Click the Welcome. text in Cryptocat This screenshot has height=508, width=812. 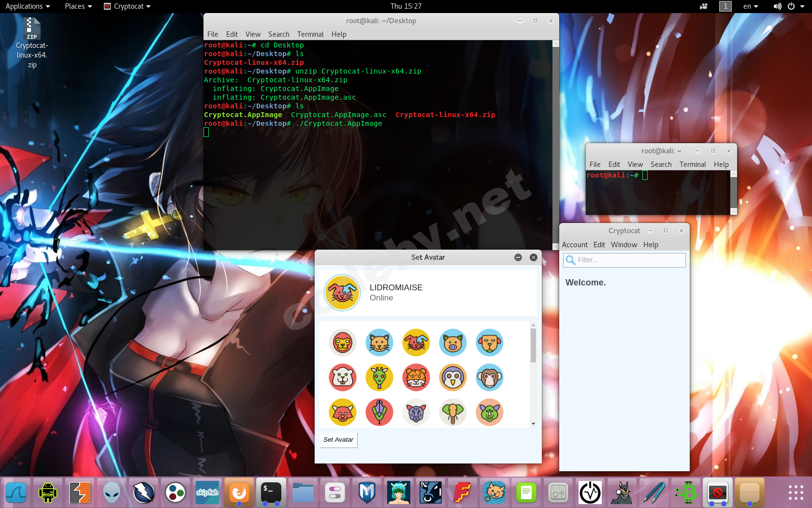click(585, 283)
